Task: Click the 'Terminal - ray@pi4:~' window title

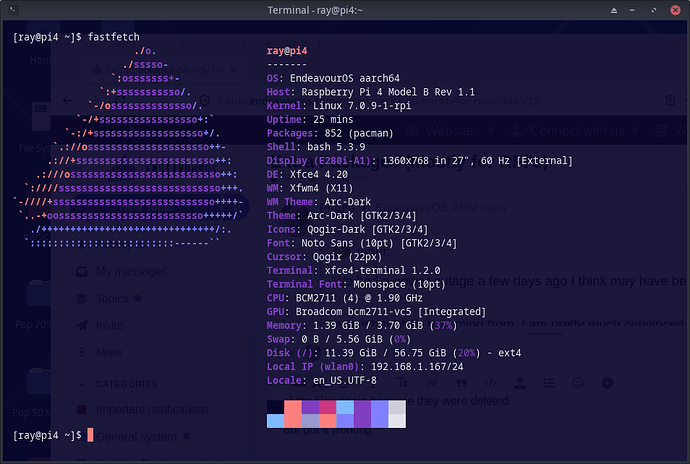Action: (315, 10)
